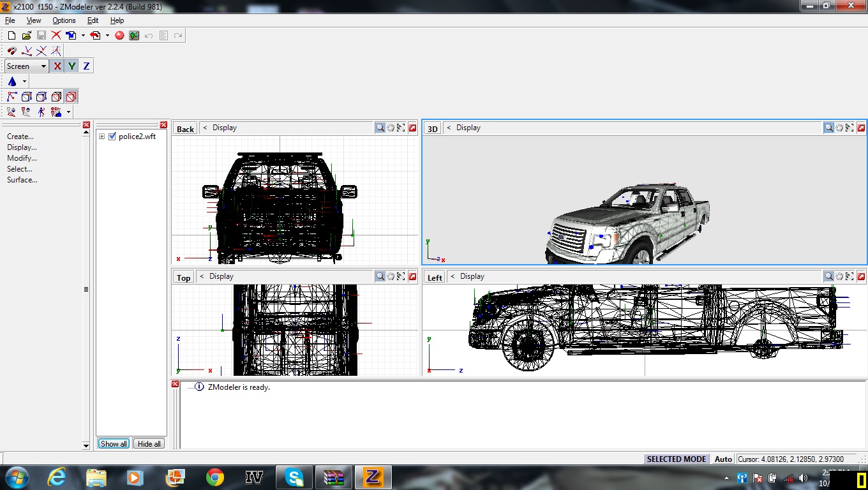The width and height of the screenshot is (868, 490).
Task: Click the zoom magnifier in Back viewport
Action: pyautogui.click(x=380, y=128)
